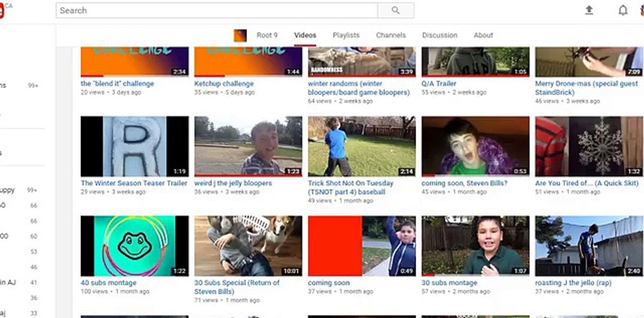
Task: Open the "Q/A Trailer" title link
Action: pyautogui.click(x=439, y=83)
